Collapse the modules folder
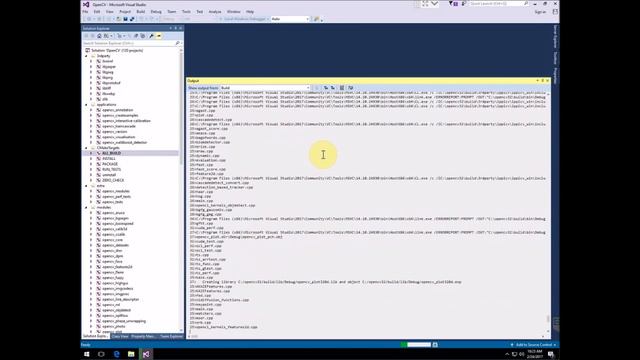This screenshot has width=640, height=360. 86,208
